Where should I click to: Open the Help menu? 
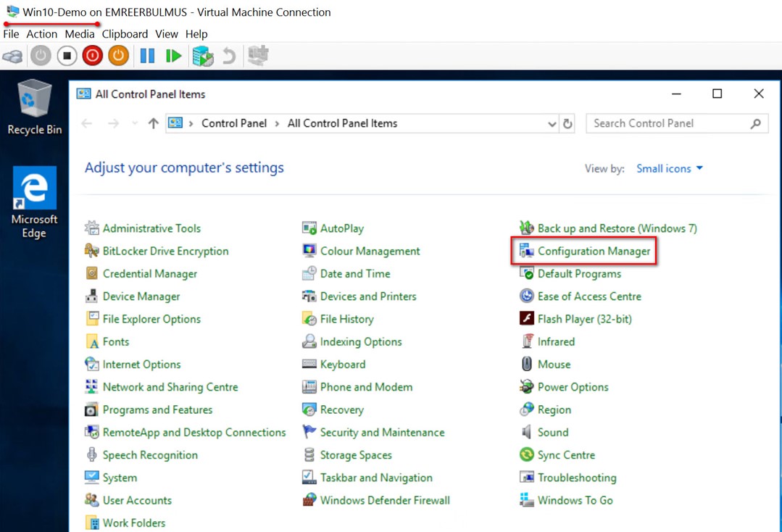coord(196,34)
